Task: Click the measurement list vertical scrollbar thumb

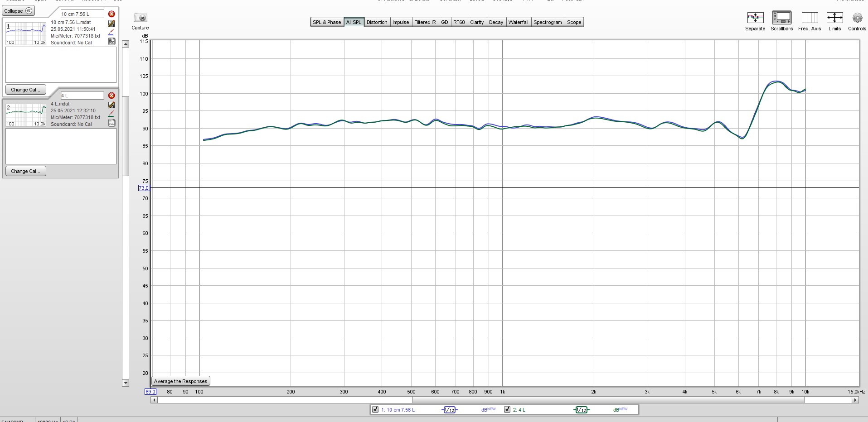Action: pyautogui.click(x=126, y=136)
